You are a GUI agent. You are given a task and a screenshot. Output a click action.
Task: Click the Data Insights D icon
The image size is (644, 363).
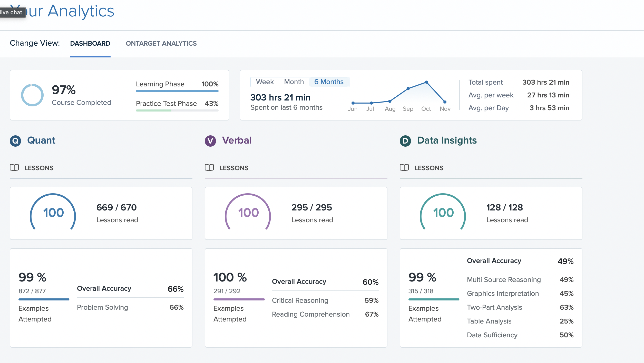pos(405,141)
